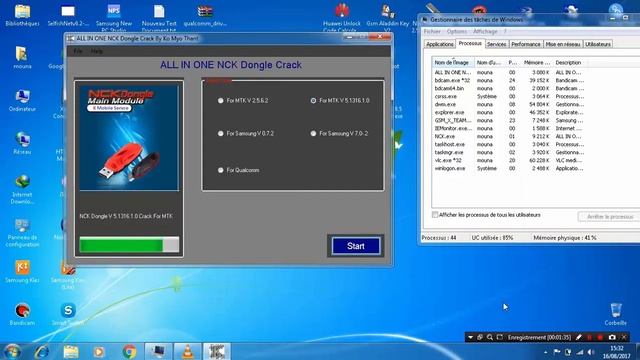Open the Fichier menu in Task Manager
Screen dimensions: 640x360
coord(432,31)
